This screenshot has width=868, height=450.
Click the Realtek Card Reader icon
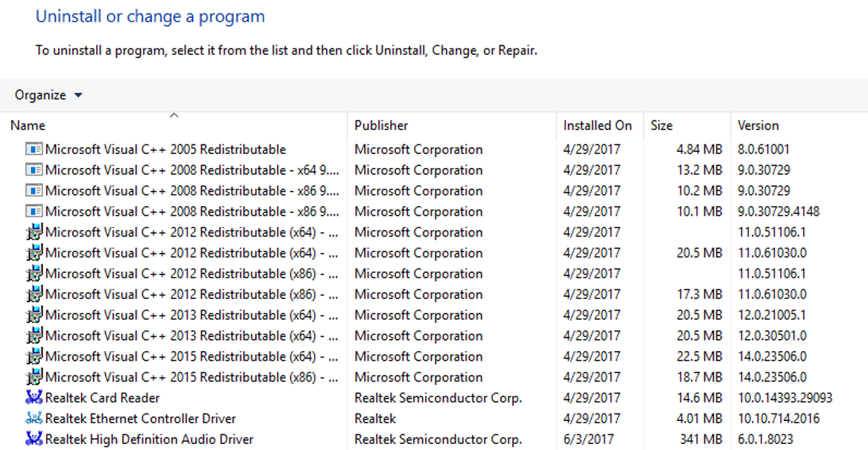pyautogui.click(x=33, y=398)
